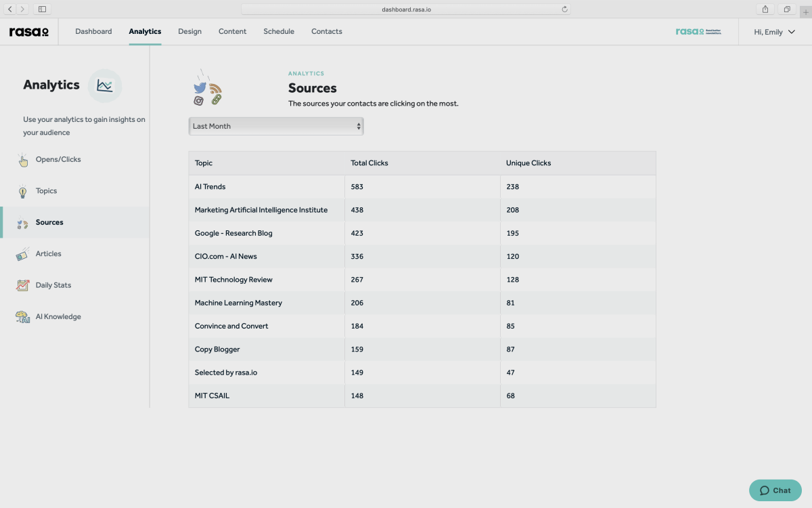This screenshot has height=508, width=812.
Task: Click the 423 total clicks value
Action: [x=357, y=233]
